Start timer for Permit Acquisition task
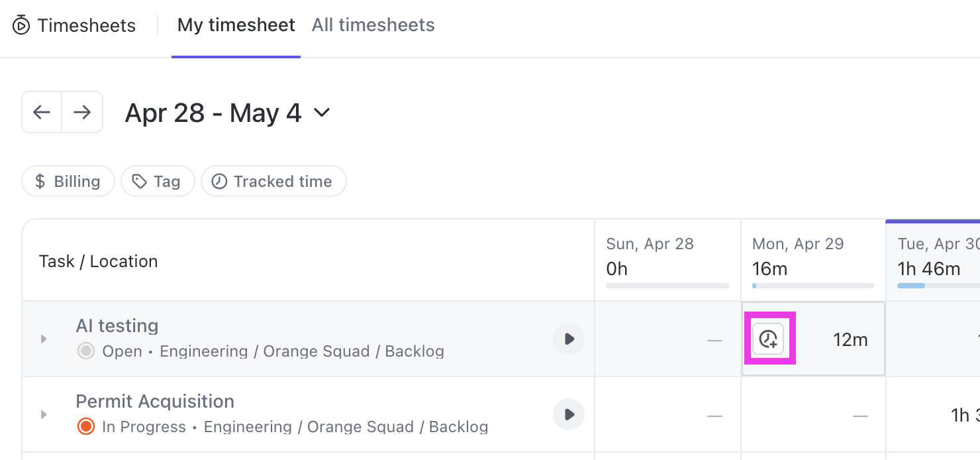The height and width of the screenshot is (460, 980). click(568, 414)
